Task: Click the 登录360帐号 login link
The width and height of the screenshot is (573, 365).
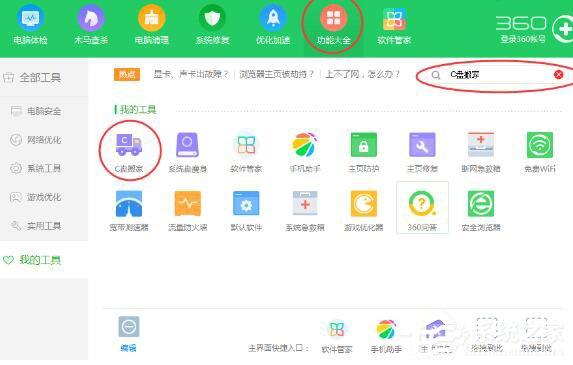Action: tap(523, 39)
